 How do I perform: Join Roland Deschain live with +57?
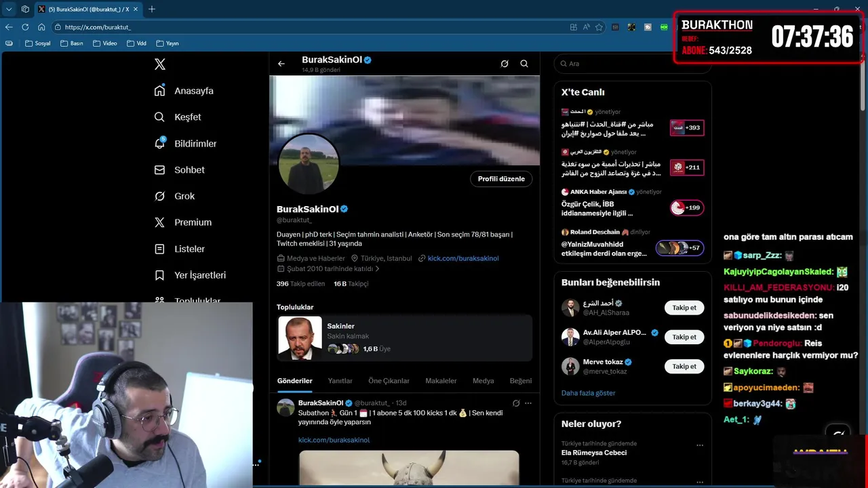click(679, 248)
